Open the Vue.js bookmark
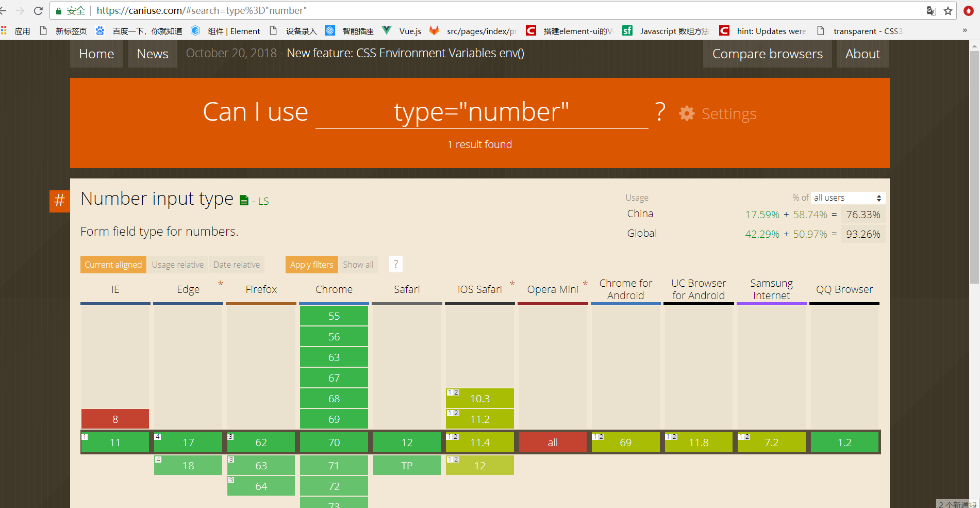 (402, 31)
